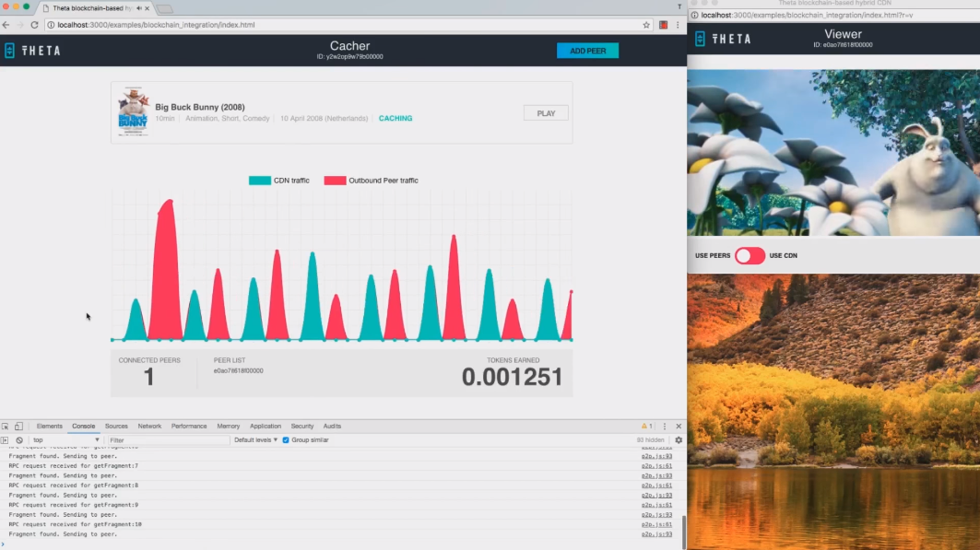Open the top context dropdown
The image size is (980, 550).
point(65,440)
